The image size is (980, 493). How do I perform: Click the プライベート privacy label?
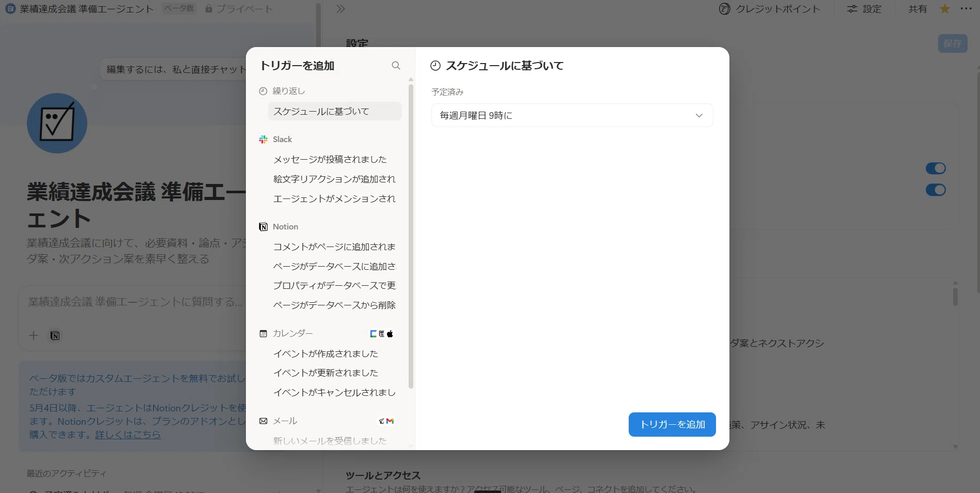coord(239,9)
